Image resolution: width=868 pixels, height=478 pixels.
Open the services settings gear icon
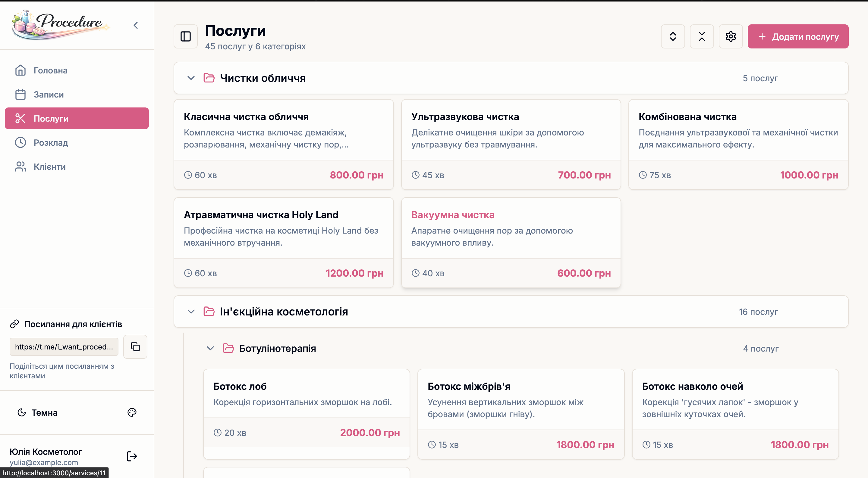731,36
